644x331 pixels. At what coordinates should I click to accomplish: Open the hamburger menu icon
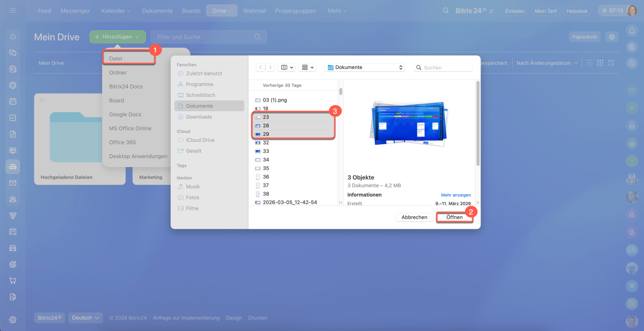(13, 11)
